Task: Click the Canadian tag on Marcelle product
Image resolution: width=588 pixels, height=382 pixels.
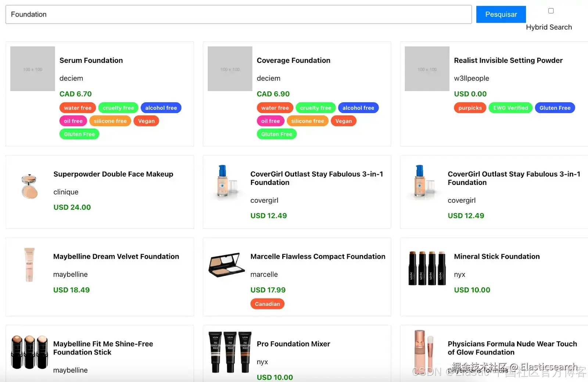Action: (x=267, y=304)
